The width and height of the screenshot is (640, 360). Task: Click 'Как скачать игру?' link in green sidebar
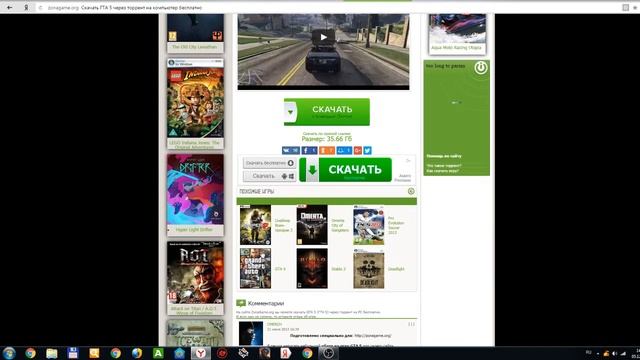(443, 171)
